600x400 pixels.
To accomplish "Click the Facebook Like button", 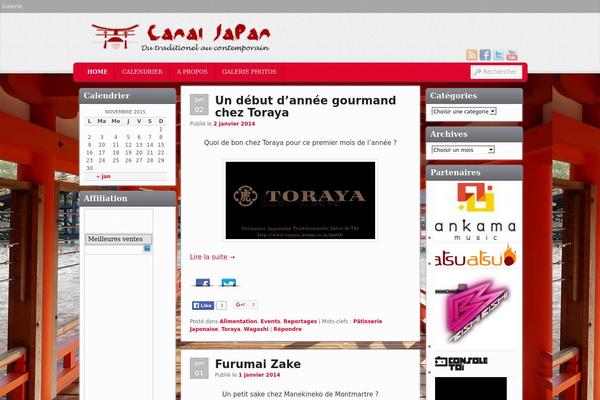I will tap(203, 305).
